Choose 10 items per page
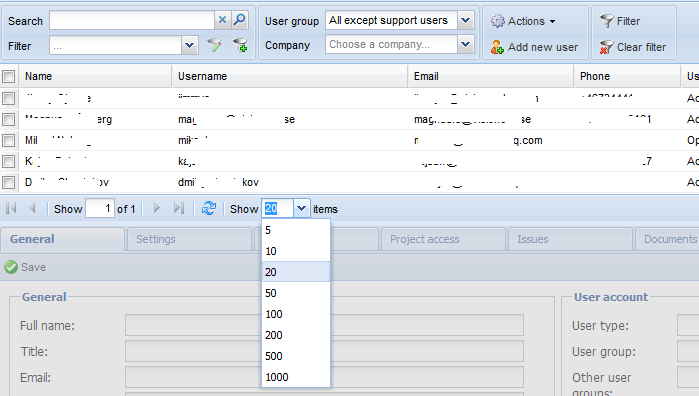 [296, 251]
